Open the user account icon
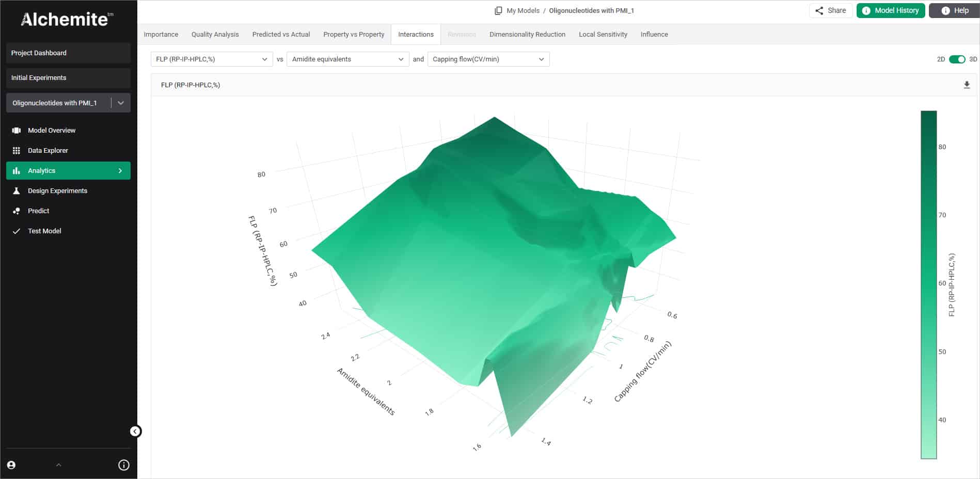The width and height of the screenshot is (980, 479). [11, 465]
